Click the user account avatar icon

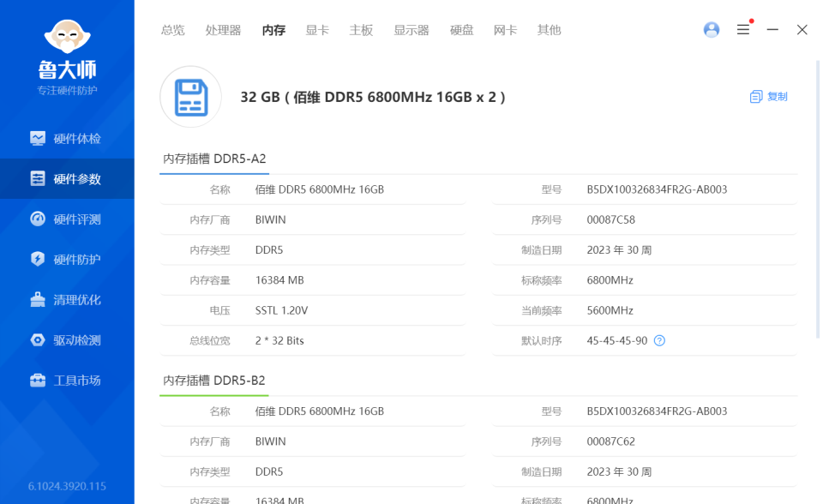[712, 30]
